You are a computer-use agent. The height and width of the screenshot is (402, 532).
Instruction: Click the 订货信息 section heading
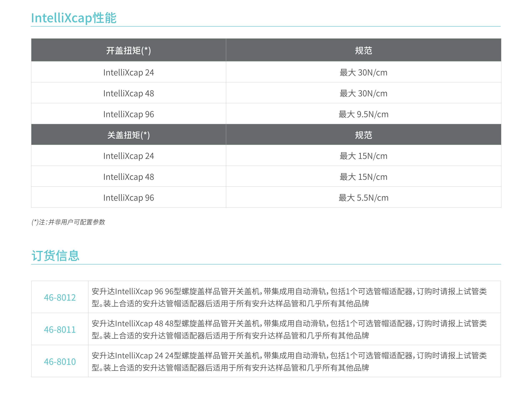pyautogui.click(x=55, y=255)
